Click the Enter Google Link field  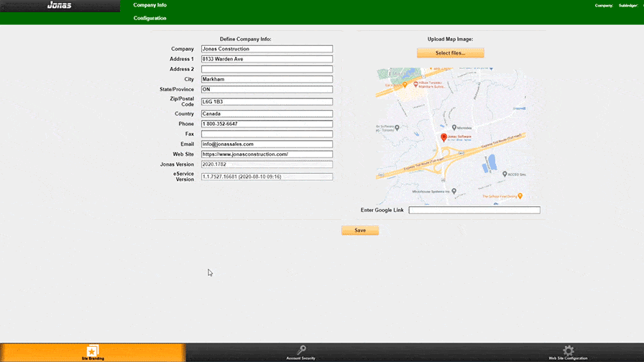click(x=474, y=210)
